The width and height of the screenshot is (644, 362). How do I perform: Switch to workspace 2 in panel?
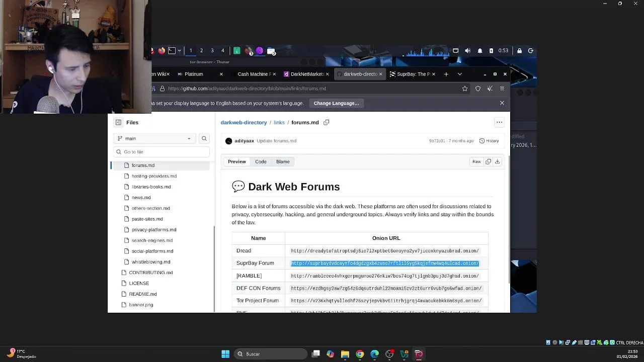click(201, 50)
